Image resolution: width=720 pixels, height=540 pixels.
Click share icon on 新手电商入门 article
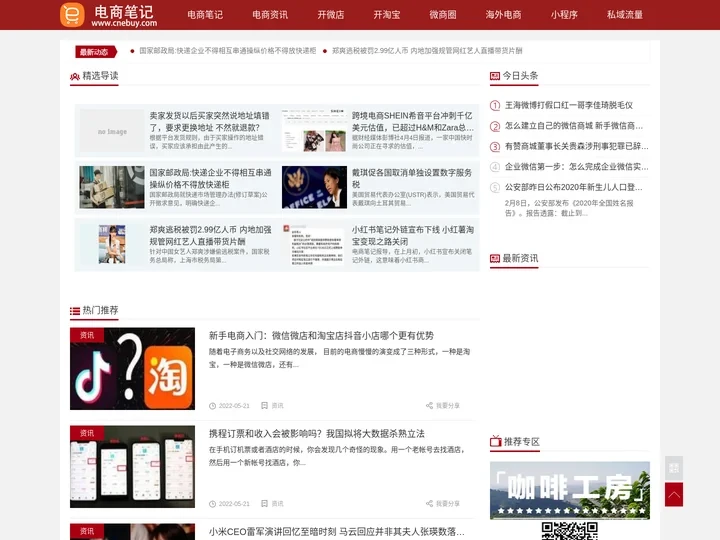[429, 405]
